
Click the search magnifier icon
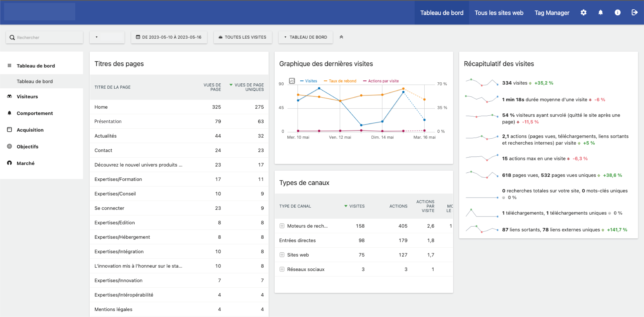pyautogui.click(x=12, y=38)
